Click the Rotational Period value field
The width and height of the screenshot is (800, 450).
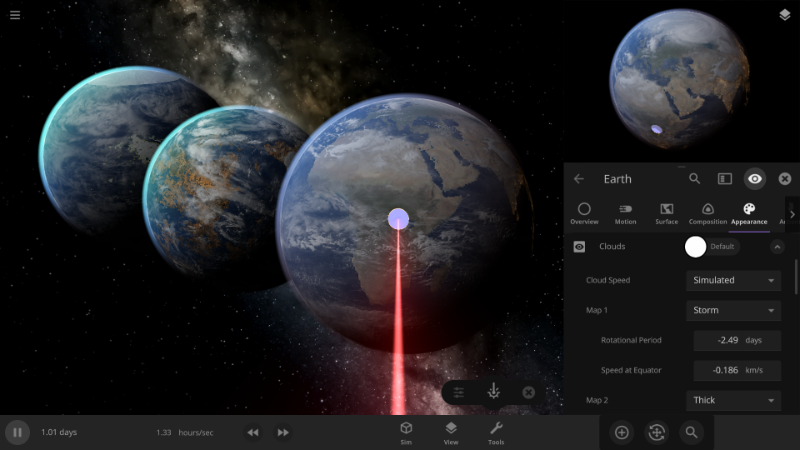737,341
